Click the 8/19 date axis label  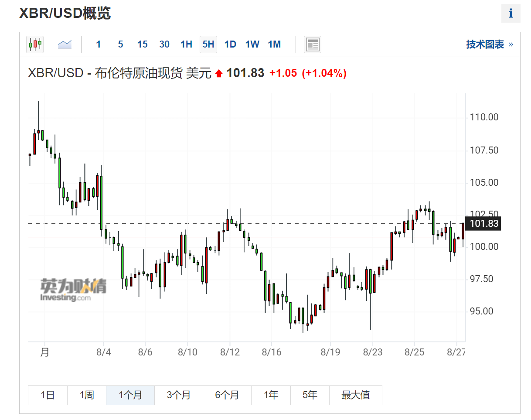pos(330,352)
